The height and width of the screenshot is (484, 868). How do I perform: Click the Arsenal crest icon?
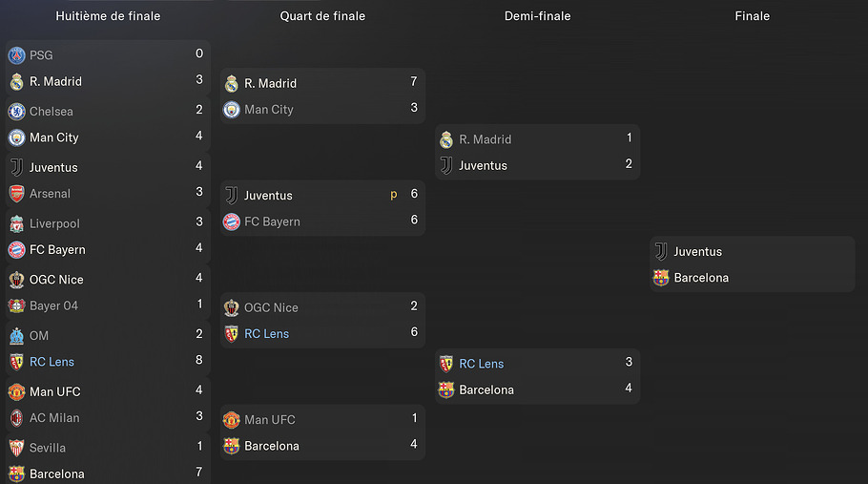[16, 194]
